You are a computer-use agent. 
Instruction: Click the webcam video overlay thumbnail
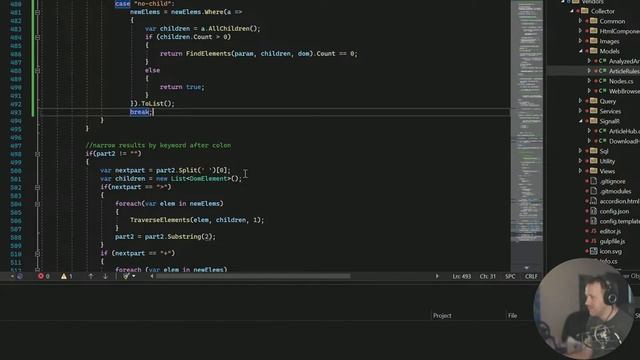[x=584, y=308]
